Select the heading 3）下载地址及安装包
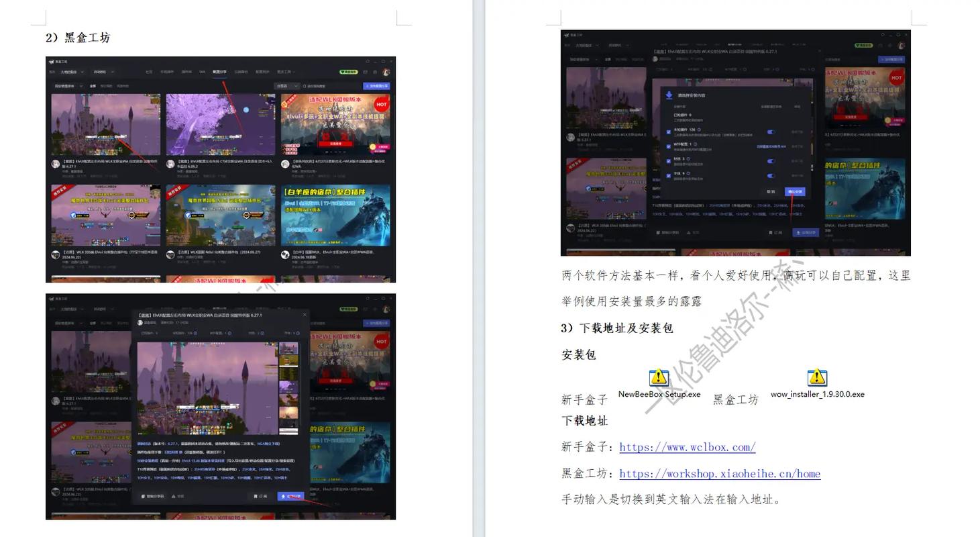The width and height of the screenshot is (980, 537). pyautogui.click(x=617, y=328)
